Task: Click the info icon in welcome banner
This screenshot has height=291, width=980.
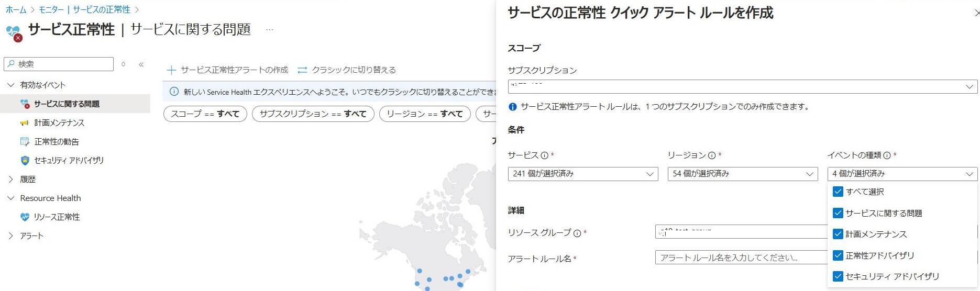Action: point(174,92)
